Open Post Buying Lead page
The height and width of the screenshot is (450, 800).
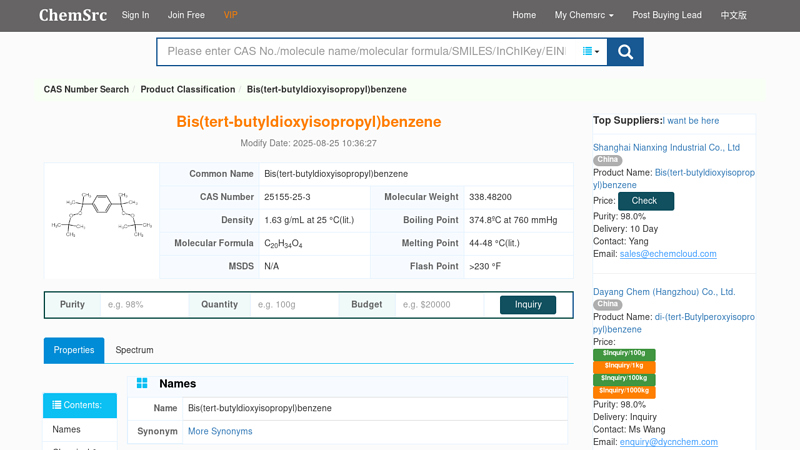click(667, 15)
